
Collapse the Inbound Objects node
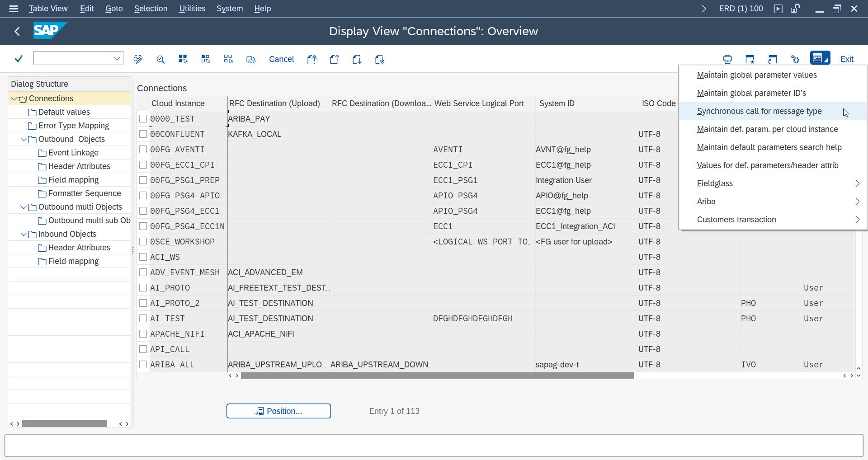[24, 234]
